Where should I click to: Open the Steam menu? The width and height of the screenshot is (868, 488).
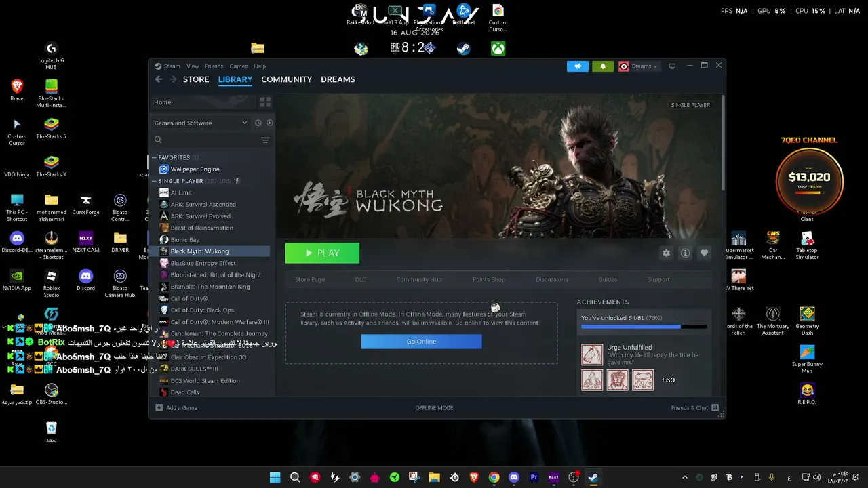[x=167, y=66]
